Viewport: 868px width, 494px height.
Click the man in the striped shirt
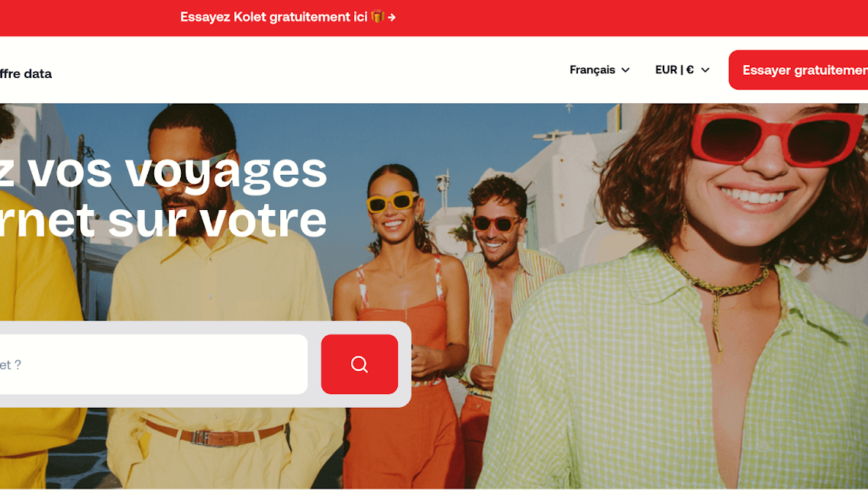(499, 288)
